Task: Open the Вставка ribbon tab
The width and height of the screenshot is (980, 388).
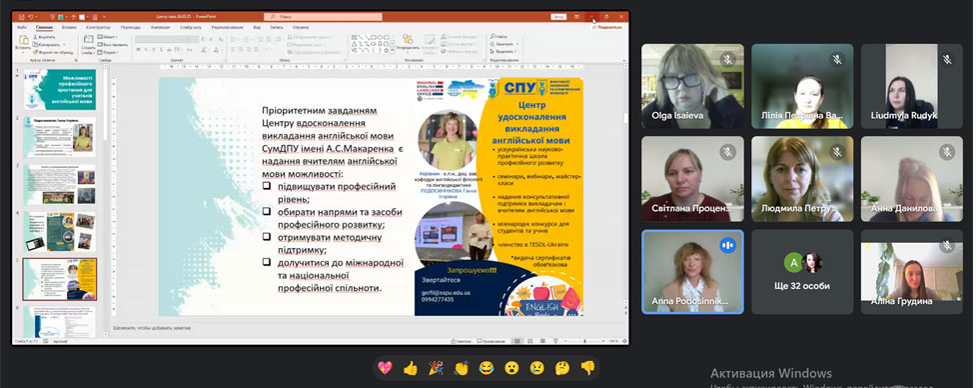Action: 69,28
